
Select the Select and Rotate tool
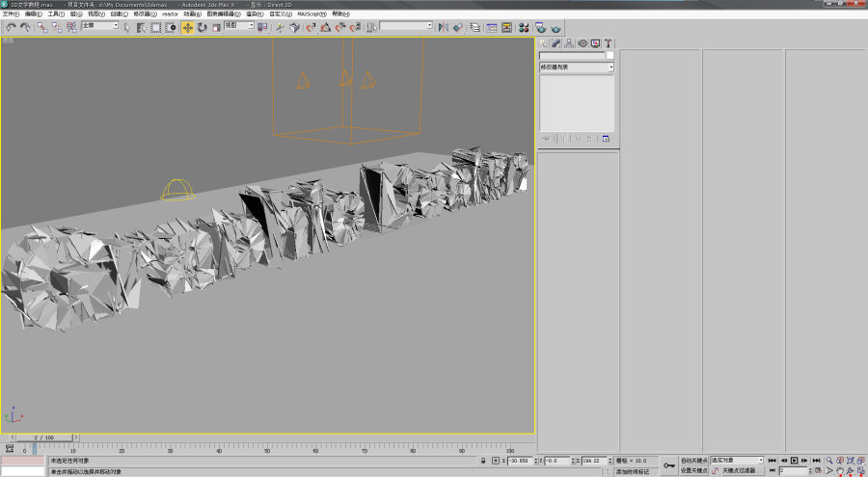tap(203, 27)
